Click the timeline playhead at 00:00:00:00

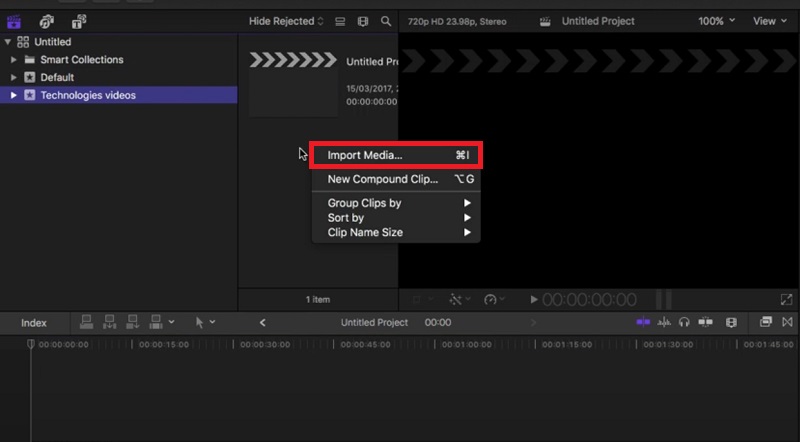click(31, 345)
